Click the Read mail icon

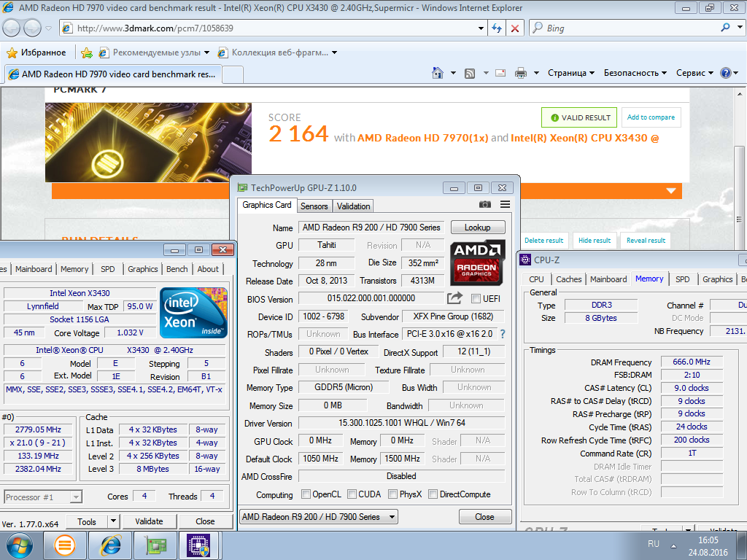click(500, 73)
